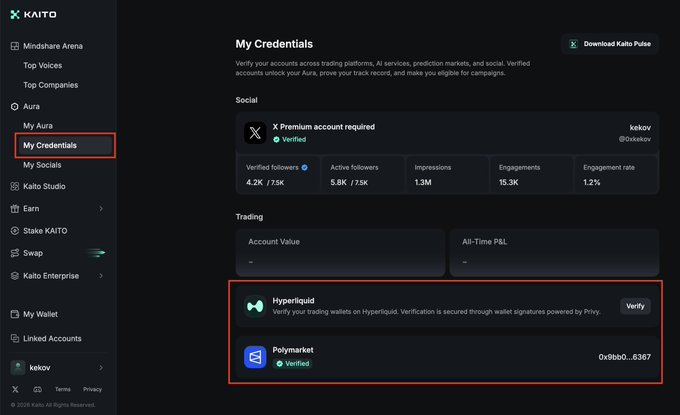
Task: Expand the Kaito Enterprise chevron
Action: (101, 276)
